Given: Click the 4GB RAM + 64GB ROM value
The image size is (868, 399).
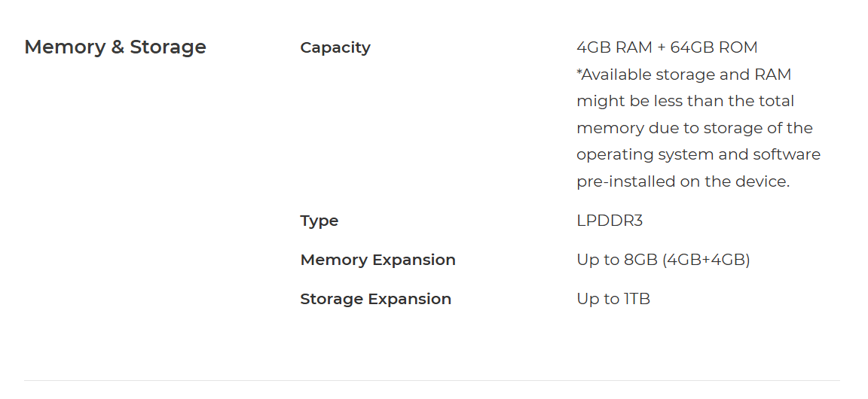Looking at the screenshot, I should 667,47.
